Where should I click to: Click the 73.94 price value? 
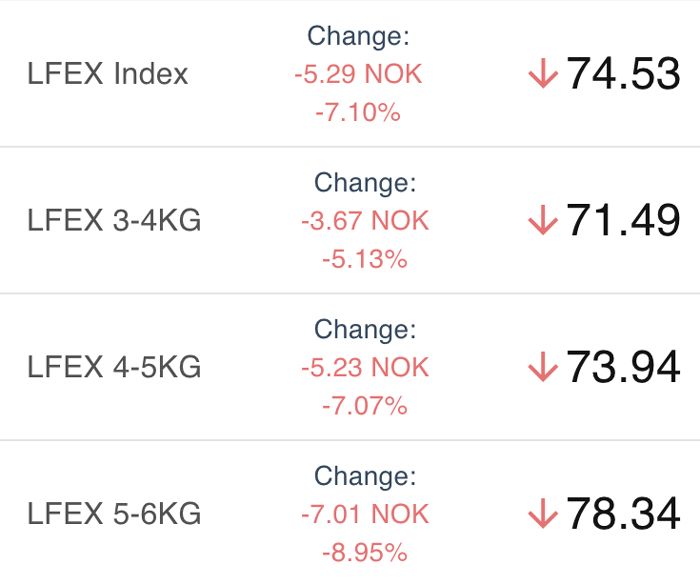point(623,367)
